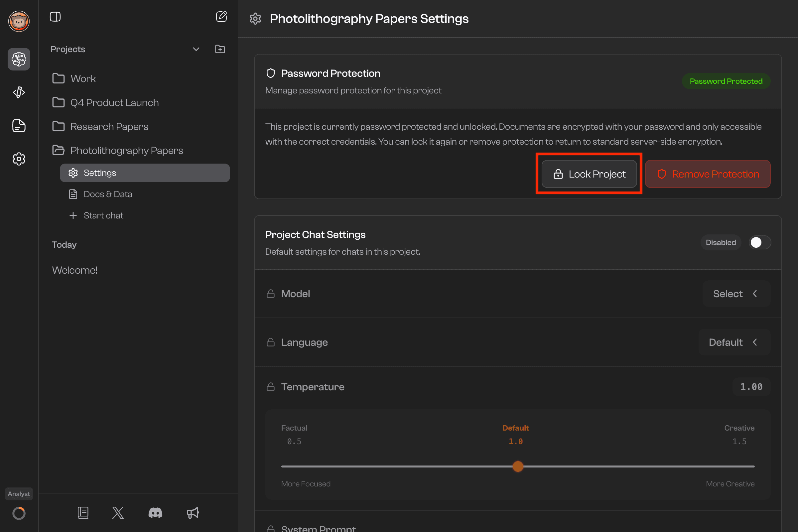Open the X social link
The height and width of the screenshot is (532, 798).
pyautogui.click(x=118, y=513)
